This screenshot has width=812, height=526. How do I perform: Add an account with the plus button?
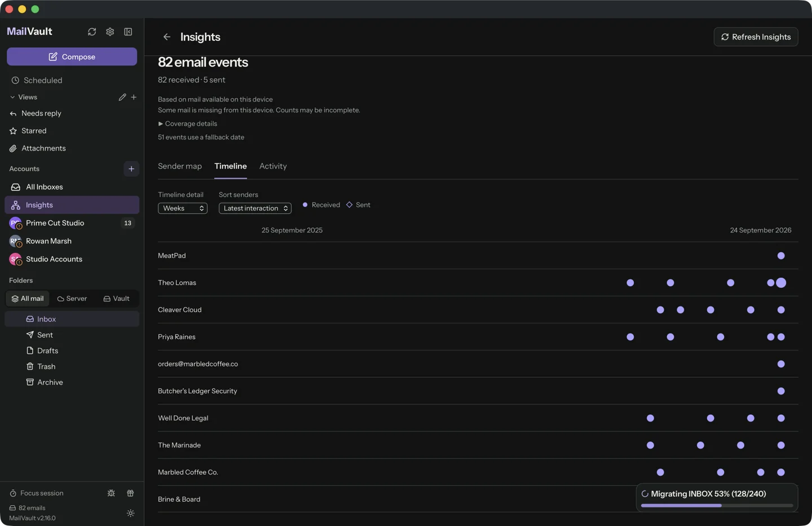point(131,169)
